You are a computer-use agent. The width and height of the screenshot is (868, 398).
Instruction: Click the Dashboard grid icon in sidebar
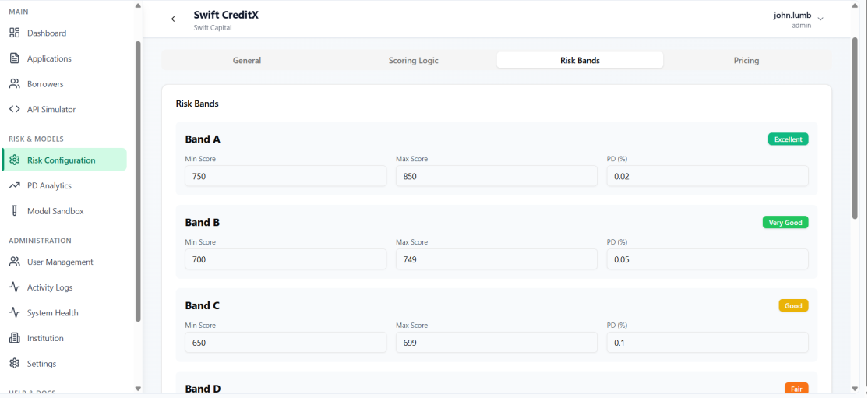pyautogui.click(x=14, y=33)
